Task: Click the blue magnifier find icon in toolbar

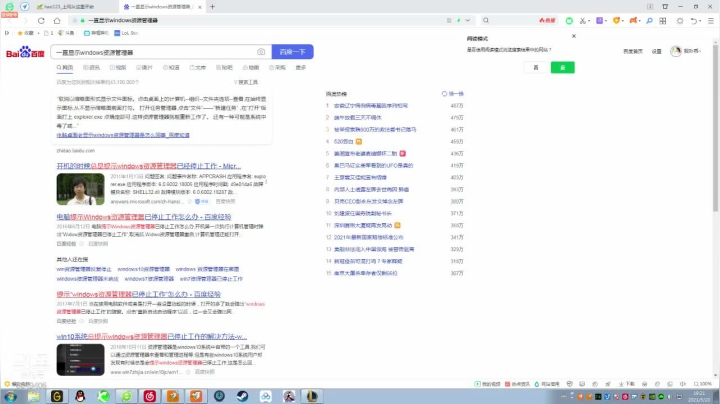Action: click(649, 21)
